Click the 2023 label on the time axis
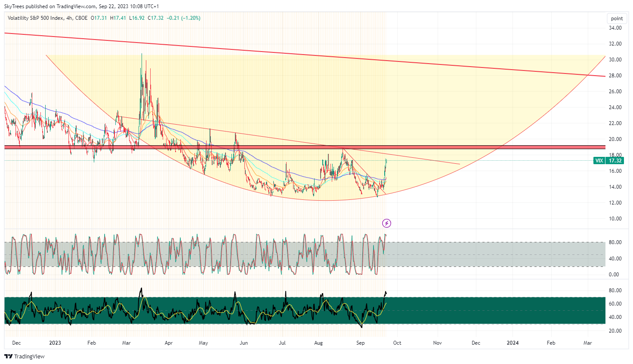Viewport: 633px width, 364px height. (x=55, y=343)
